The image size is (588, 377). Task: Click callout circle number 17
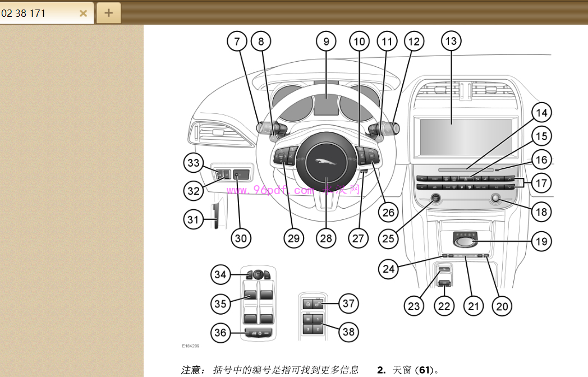coord(542,183)
